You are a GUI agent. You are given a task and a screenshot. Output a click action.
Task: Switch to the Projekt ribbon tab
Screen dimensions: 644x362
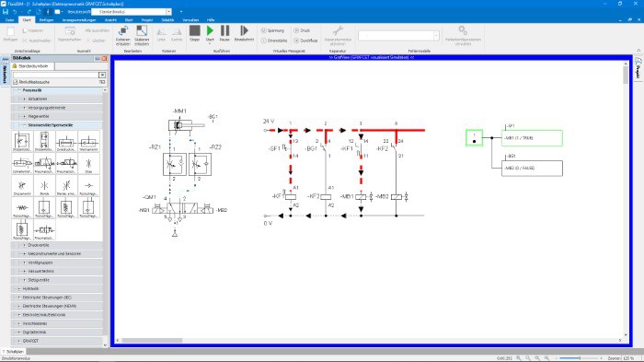click(147, 19)
